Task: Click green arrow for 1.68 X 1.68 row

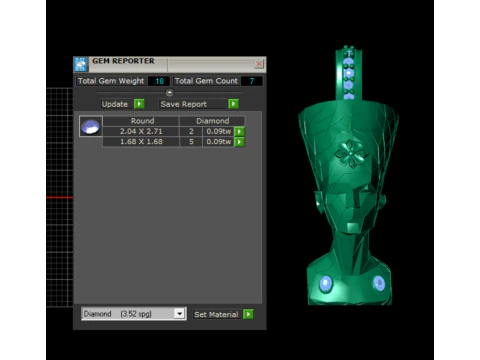Action: (x=239, y=142)
